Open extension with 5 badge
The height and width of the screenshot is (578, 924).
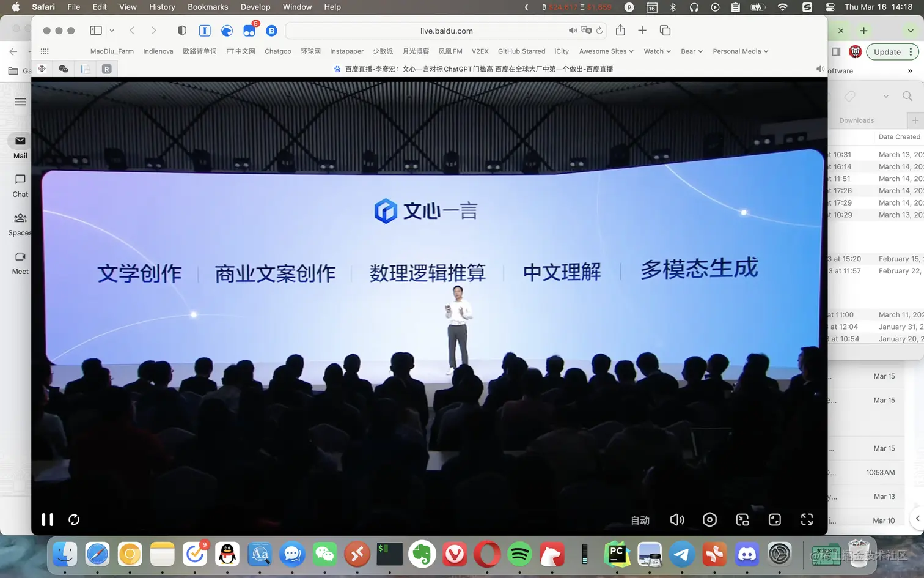[249, 31]
